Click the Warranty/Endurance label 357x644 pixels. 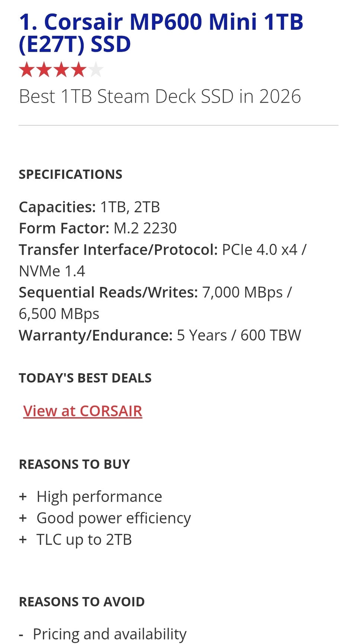click(96, 335)
